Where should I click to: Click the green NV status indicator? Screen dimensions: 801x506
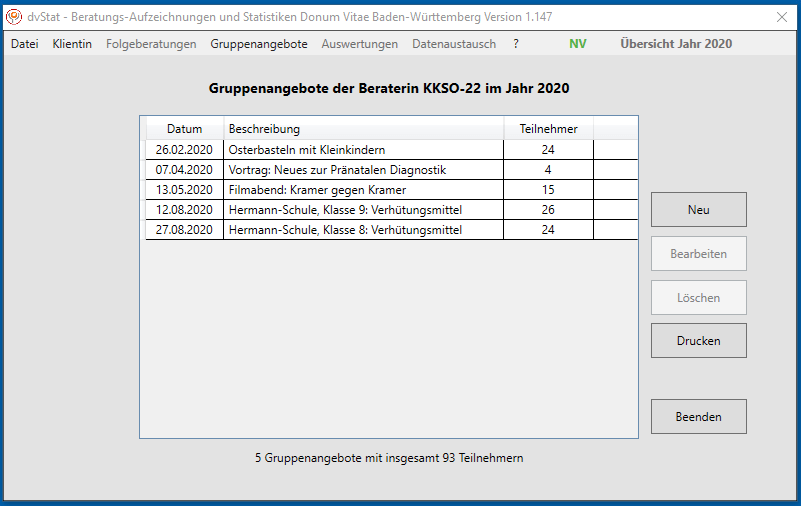(578, 44)
